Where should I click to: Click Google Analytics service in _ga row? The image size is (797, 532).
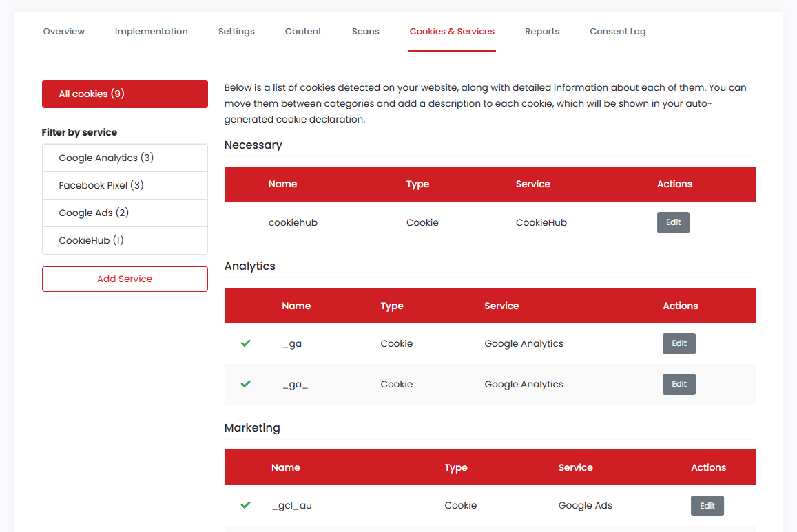tap(524, 343)
